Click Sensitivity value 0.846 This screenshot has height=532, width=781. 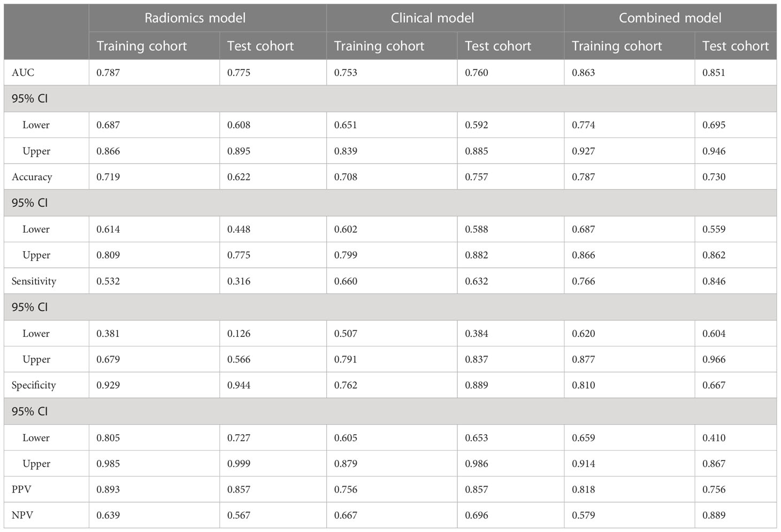[714, 281]
